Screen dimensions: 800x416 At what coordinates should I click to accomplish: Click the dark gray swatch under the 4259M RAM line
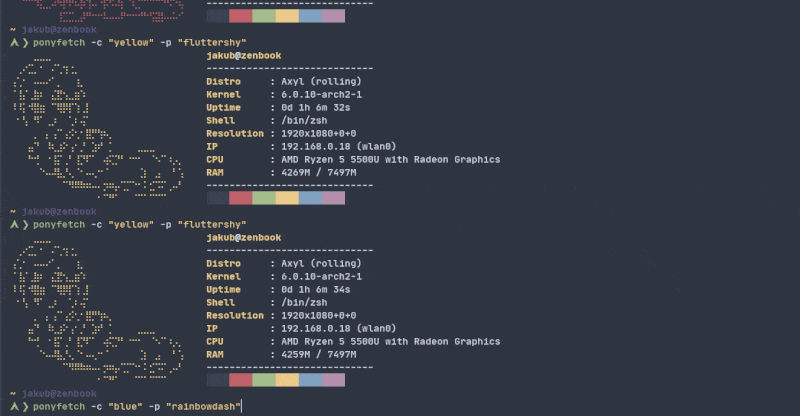pos(218,380)
